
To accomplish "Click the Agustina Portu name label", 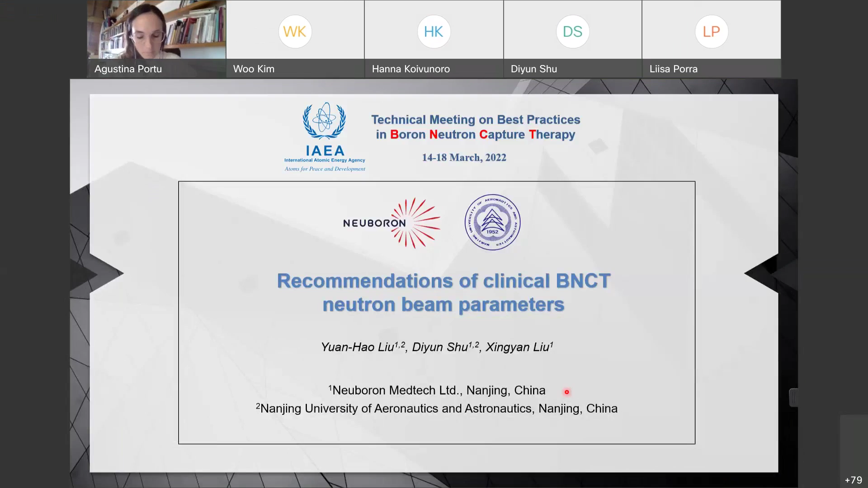I will pyautogui.click(x=128, y=69).
